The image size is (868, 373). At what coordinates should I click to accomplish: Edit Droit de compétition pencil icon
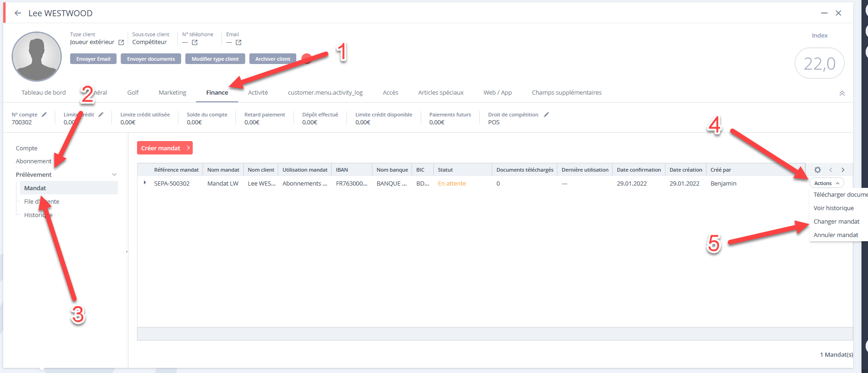click(546, 115)
